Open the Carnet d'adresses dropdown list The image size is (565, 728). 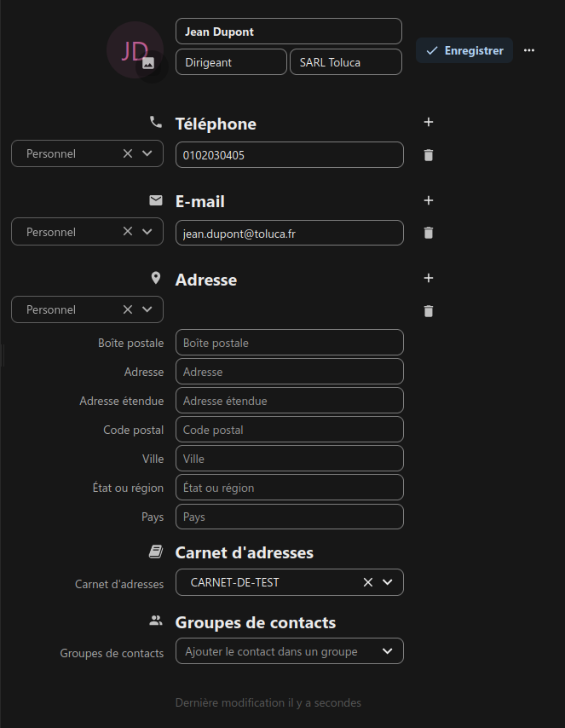tap(387, 582)
